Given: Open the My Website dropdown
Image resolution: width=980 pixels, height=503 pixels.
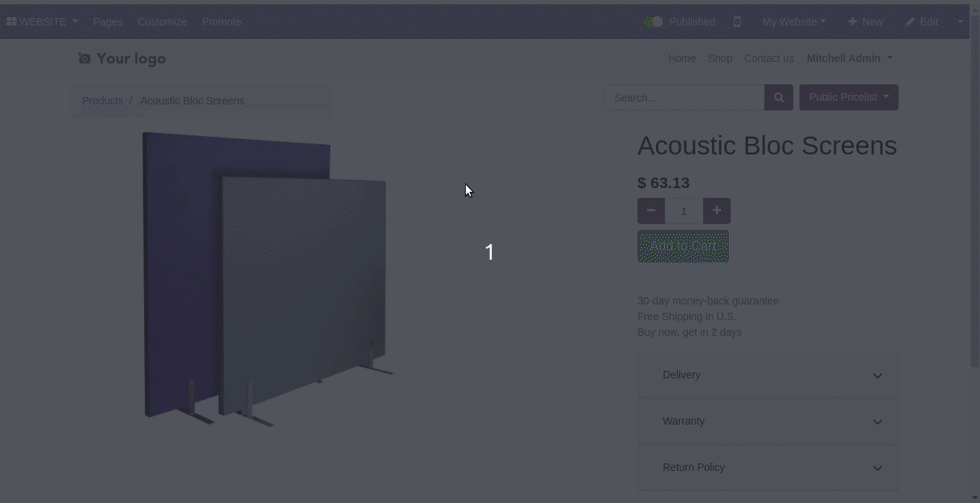Looking at the screenshot, I should 793,22.
